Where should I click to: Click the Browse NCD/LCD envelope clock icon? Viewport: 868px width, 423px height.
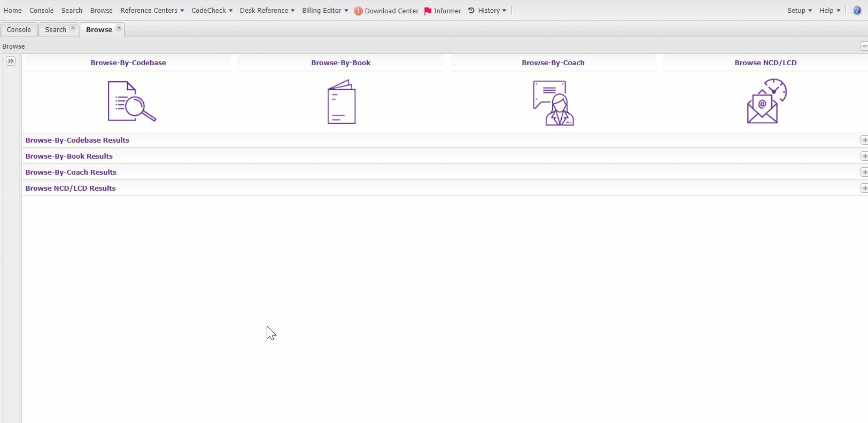coord(766,101)
